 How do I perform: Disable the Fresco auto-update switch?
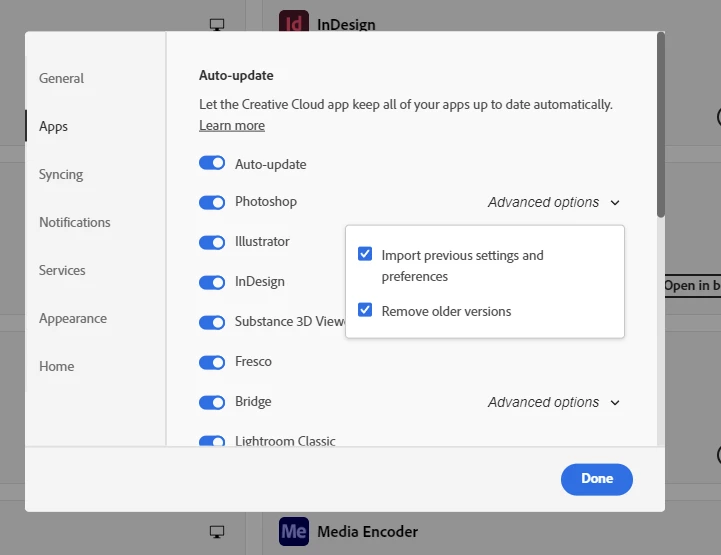click(x=212, y=362)
